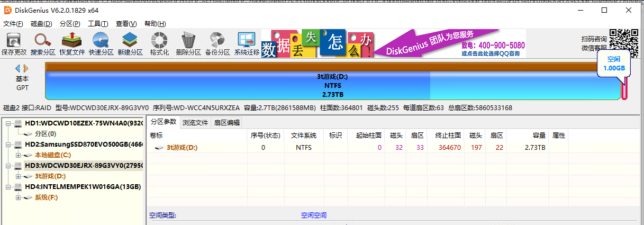Image resolution: width=644 pixels, height=225 pixels.
Task: Click the 卷标 column header
Action: click(x=156, y=136)
